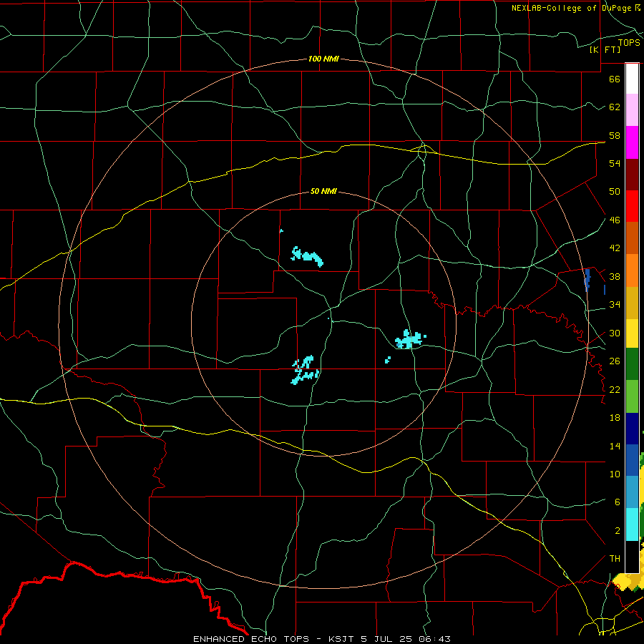
Task: Click the blue echo near the 38 label
Action: click(x=587, y=279)
